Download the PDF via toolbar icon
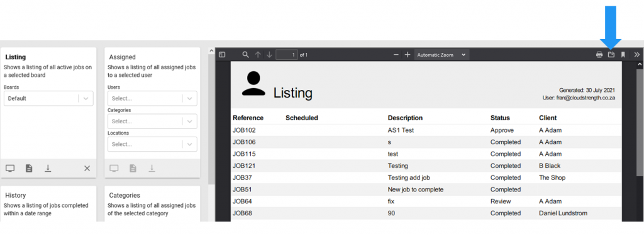This screenshot has width=644, height=236. click(611, 55)
